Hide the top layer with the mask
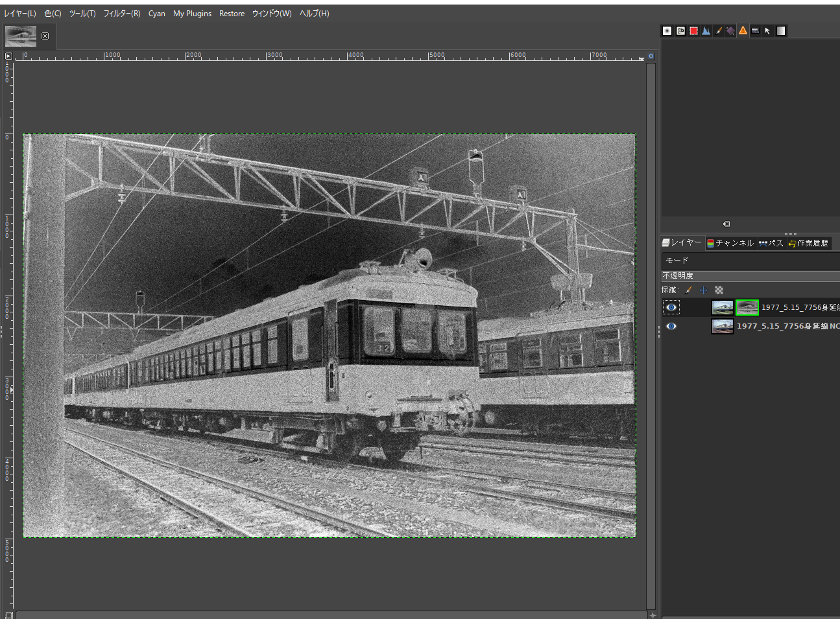840x619 pixels. coord(671,308)
